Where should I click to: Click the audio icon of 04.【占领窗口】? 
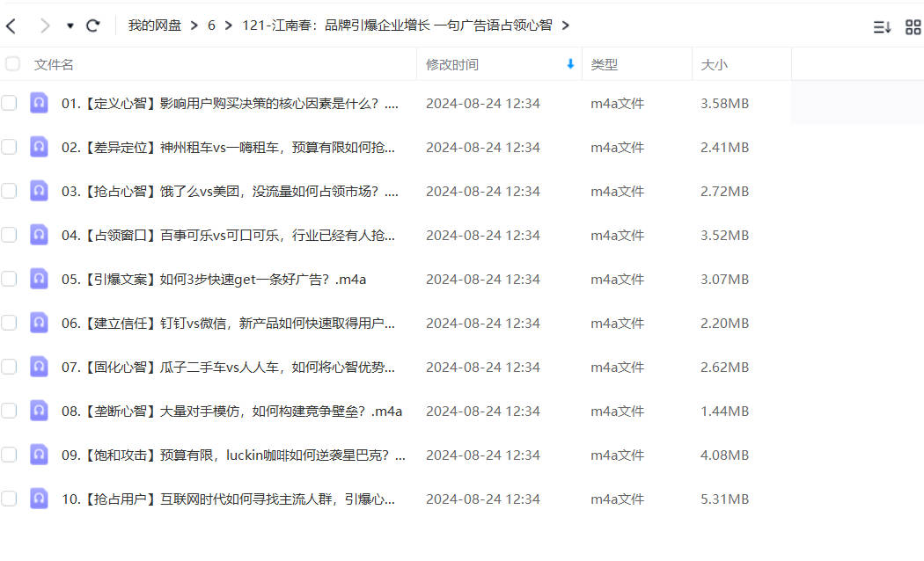39,234
